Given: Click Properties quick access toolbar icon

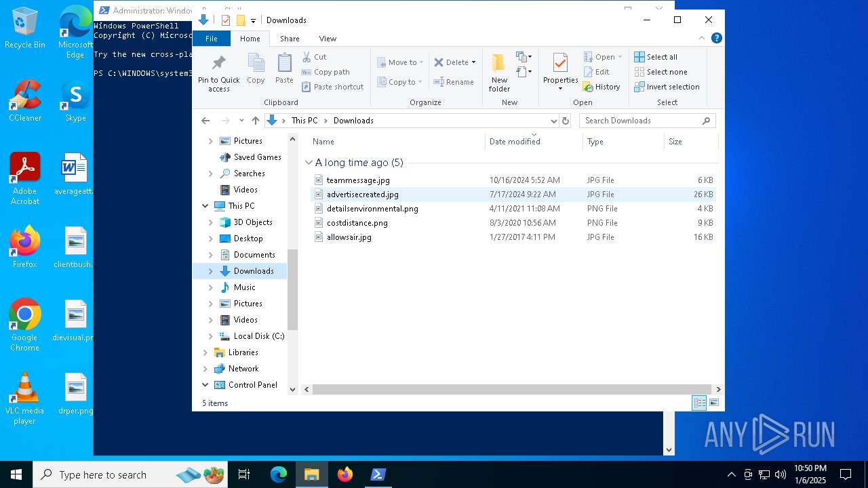Looking at the screenshot, I should pos(226,20).
